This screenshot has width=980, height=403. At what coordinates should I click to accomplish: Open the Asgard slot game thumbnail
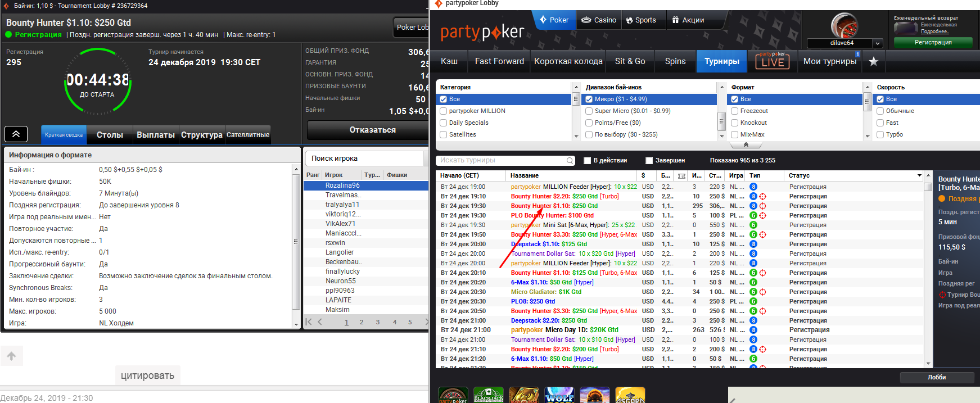click(630, 395)
